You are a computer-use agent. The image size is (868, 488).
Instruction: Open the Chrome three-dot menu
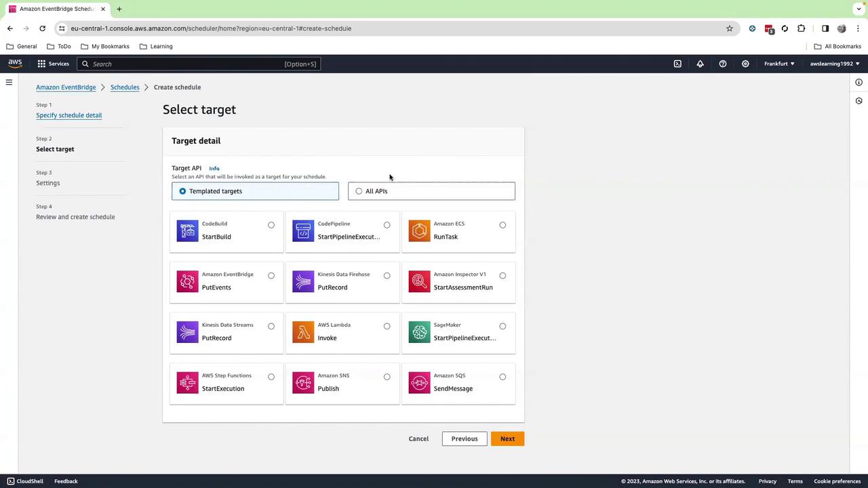pyautogui.click(x=859, y=28)
